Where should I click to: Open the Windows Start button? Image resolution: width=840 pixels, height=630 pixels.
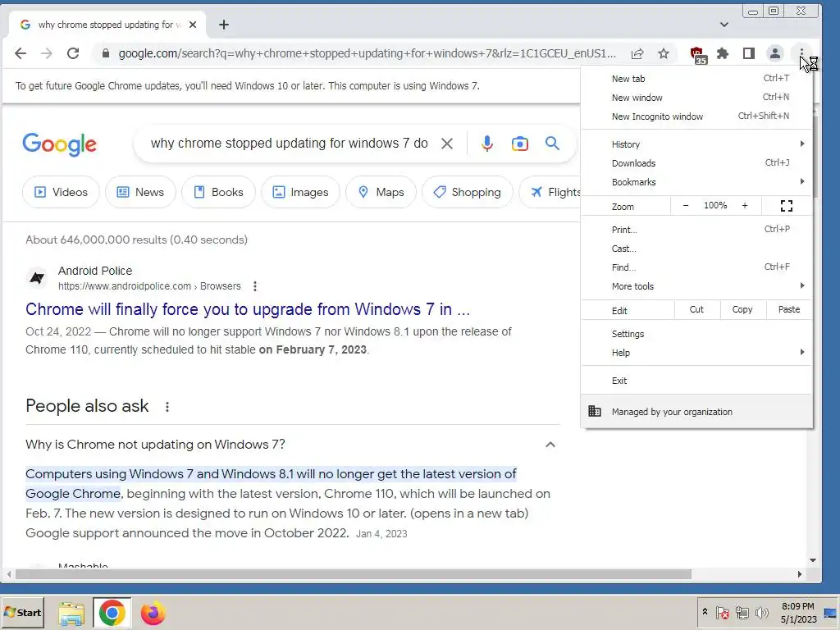[22, 612]
